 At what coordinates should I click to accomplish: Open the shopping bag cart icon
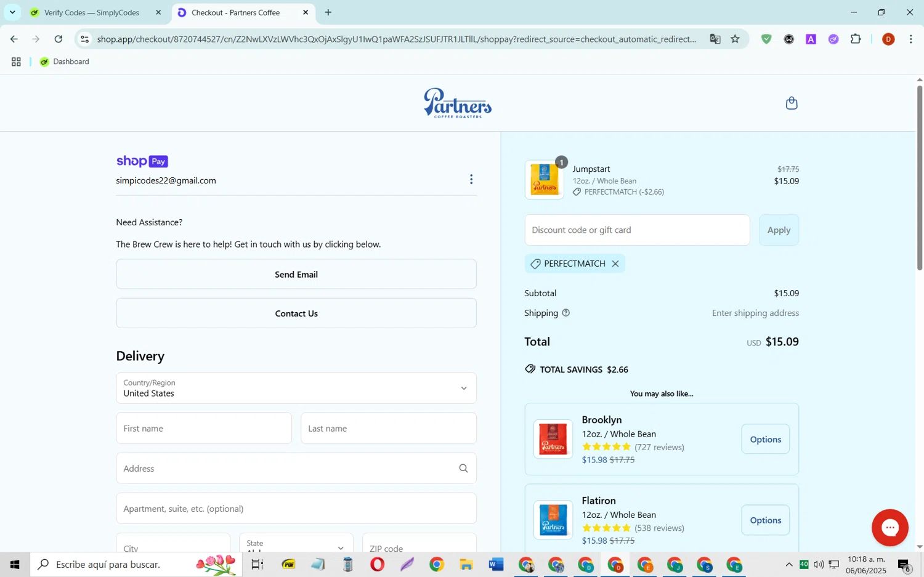(792, 103)
